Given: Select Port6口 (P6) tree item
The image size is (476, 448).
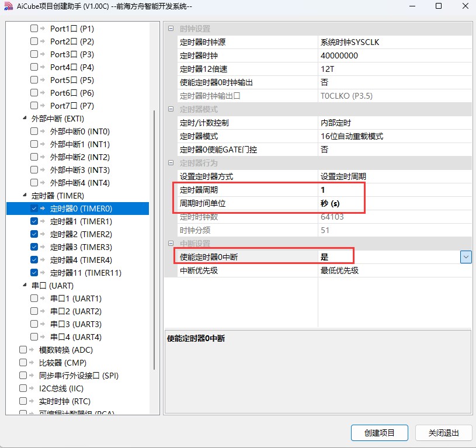Looking at the screenshot, I should click(72, 92).
